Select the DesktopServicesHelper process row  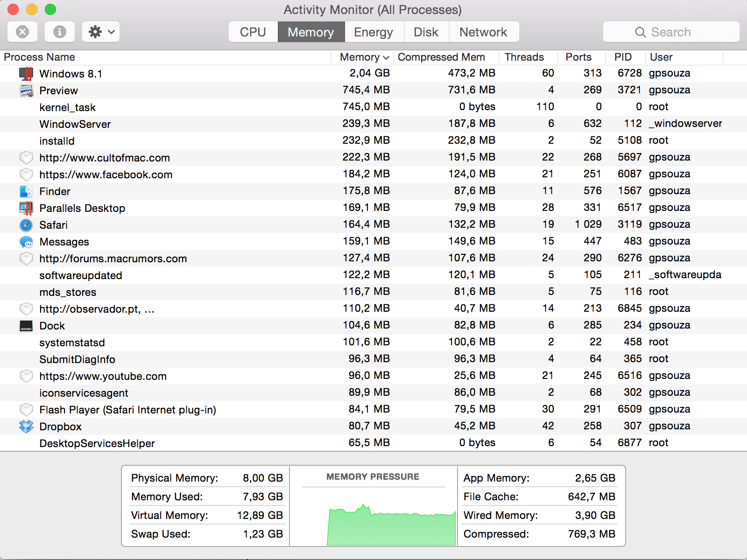(373, 443)
